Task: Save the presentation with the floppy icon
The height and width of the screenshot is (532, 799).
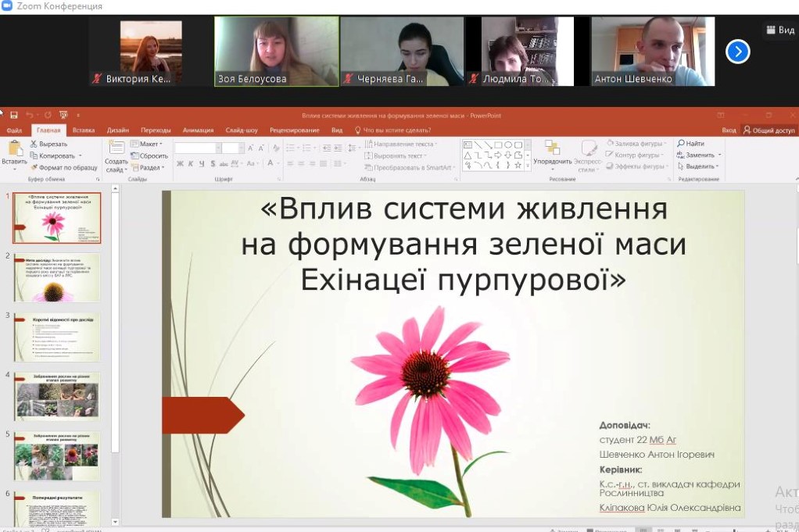Action: 14,115
